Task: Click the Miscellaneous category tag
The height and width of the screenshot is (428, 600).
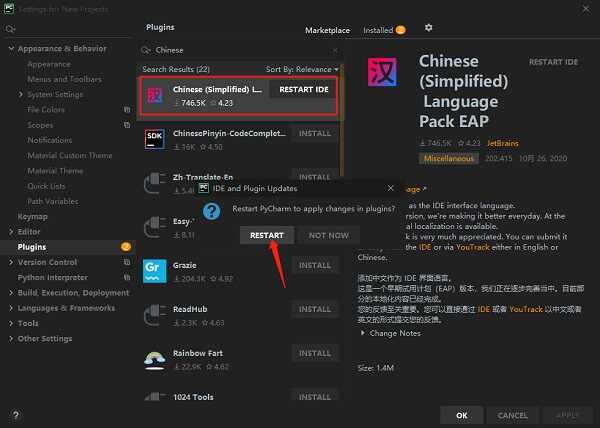Action: pyautogui.click(x=448, y=158)
